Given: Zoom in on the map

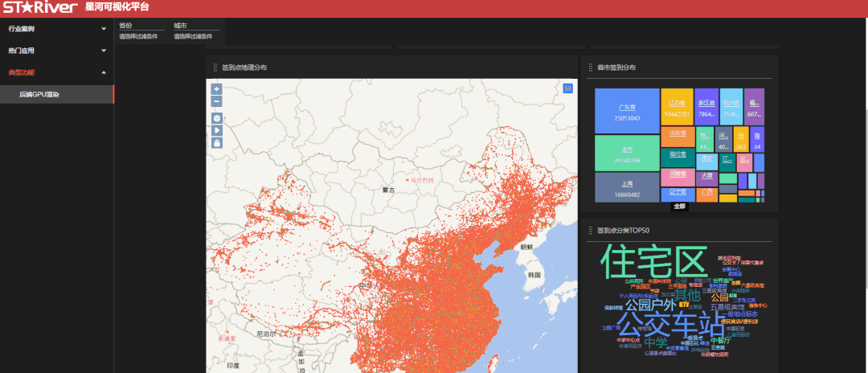Looking at the screenshot, I should pyautogui.click(x=216, y=89).
